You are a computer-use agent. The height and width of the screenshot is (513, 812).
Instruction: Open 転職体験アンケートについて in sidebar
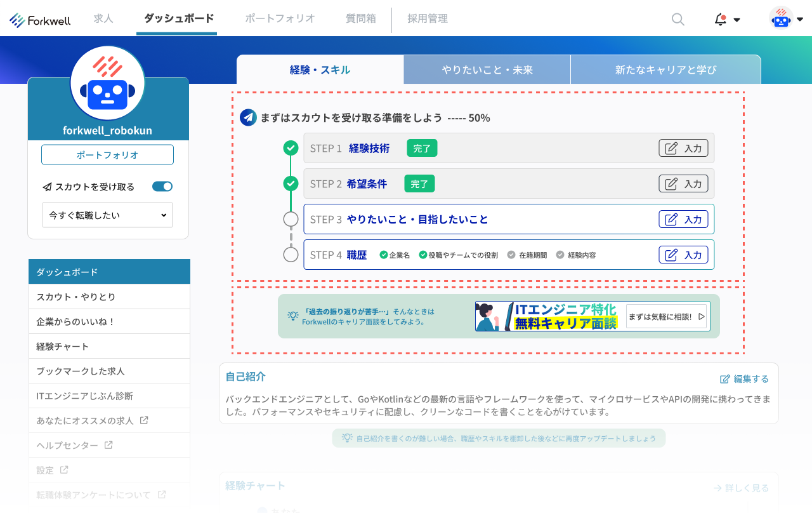[109, 495]
